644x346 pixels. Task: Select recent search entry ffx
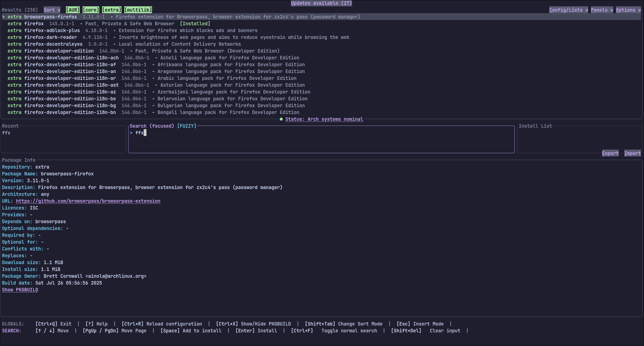[6, 132]
